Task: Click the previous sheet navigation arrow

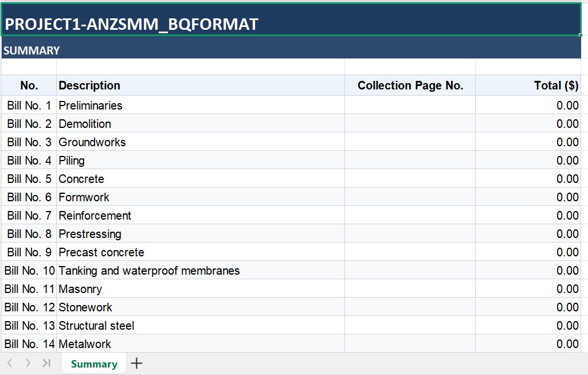Action: 10,363
